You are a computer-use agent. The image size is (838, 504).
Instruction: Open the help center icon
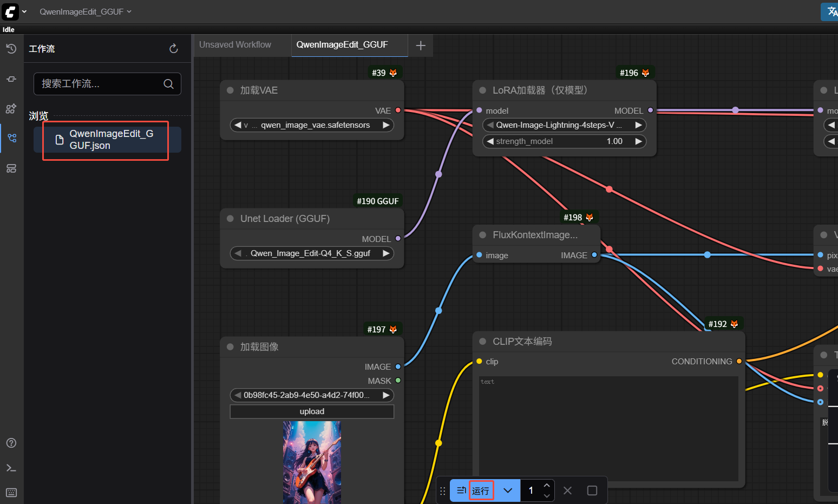pos(11,443)
